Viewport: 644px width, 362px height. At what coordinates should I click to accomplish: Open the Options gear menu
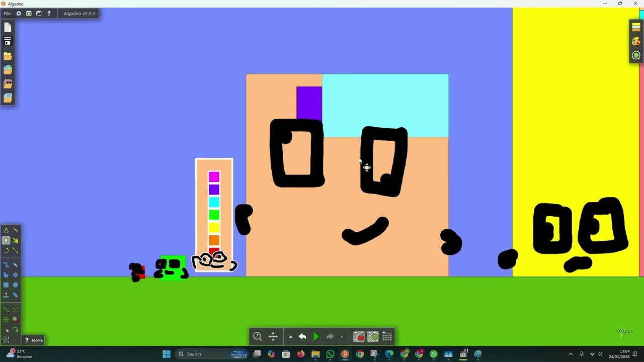click(19, 14)
